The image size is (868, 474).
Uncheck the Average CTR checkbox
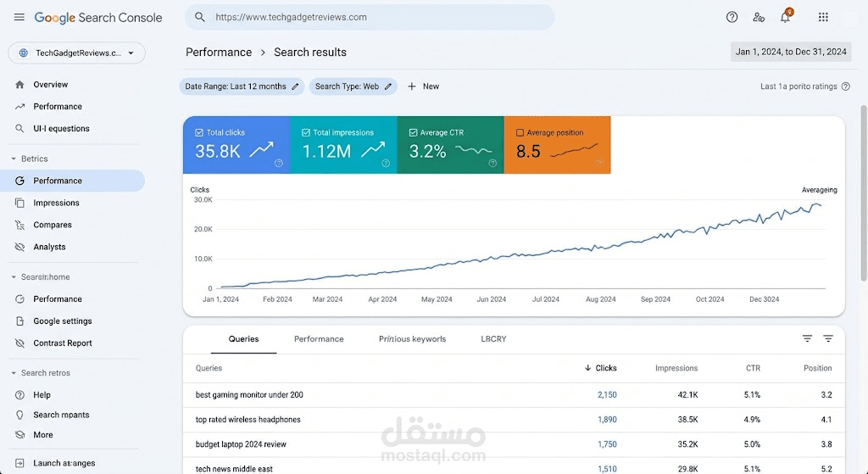[413, 133]
